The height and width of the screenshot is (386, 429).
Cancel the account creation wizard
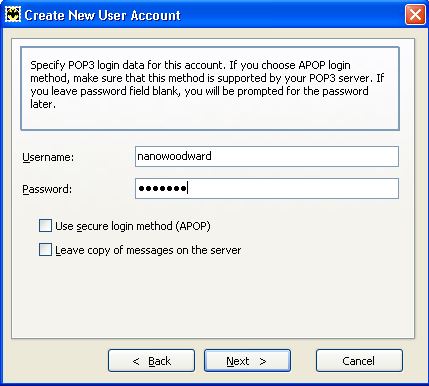coord(359,361)
